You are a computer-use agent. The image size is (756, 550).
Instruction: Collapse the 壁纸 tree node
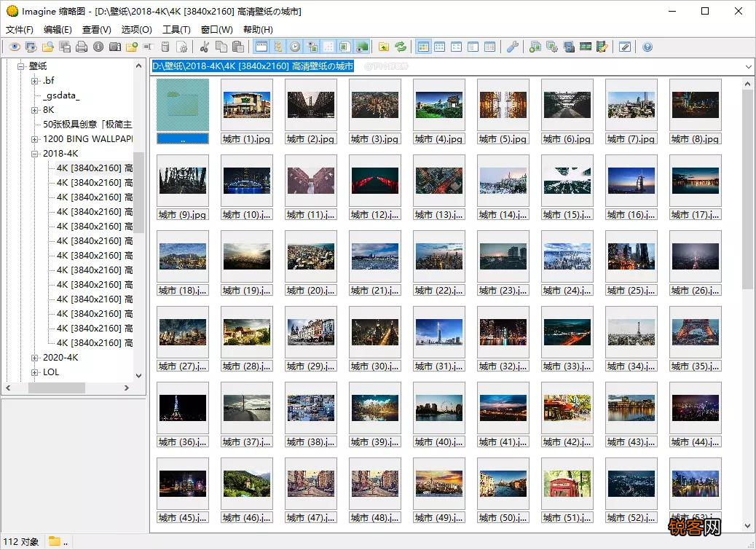[20, 66]
